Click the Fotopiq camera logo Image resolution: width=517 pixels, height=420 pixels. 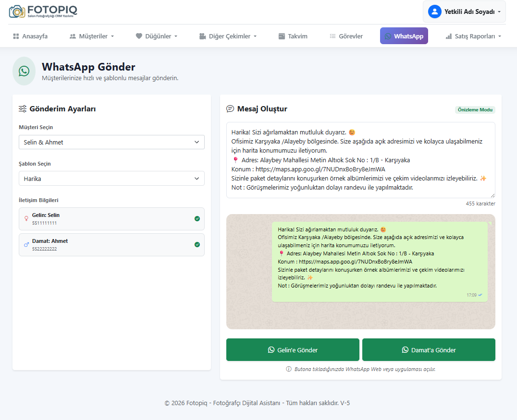click(17, 12)
